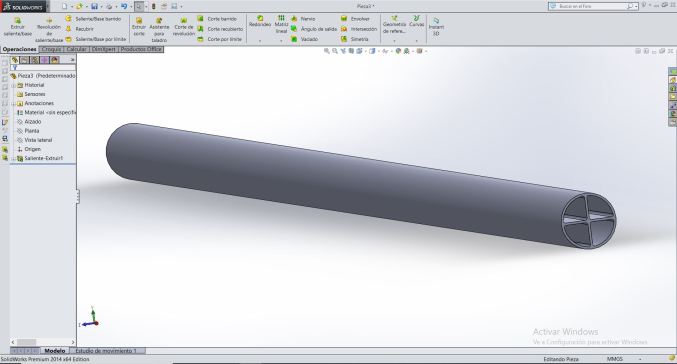Image resolution: width=677 pixels, height=364 pixels.
Task: Switch to the Operaciones tab
Action: (20, 49)
